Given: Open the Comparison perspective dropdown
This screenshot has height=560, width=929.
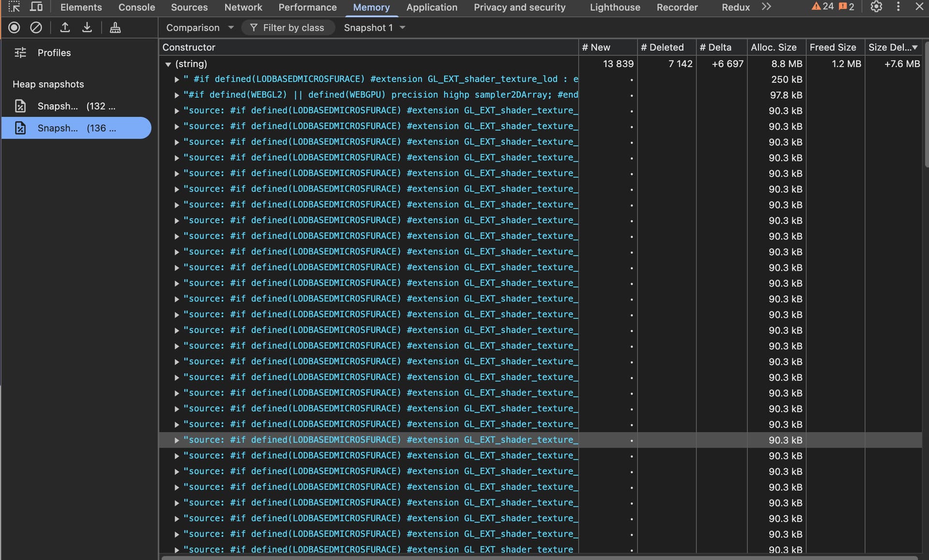Looking at the screenshot, I should (199, 28).
